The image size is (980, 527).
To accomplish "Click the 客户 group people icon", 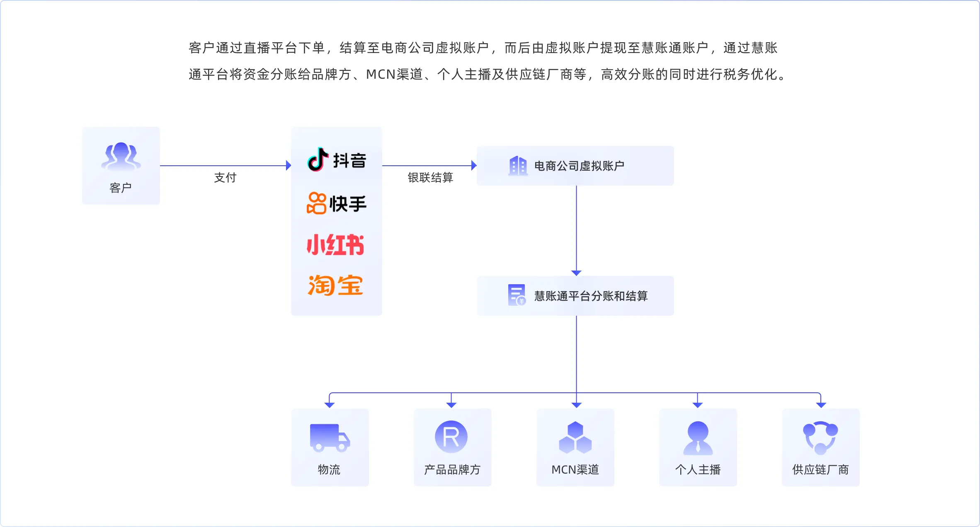I will click(121, 156).
